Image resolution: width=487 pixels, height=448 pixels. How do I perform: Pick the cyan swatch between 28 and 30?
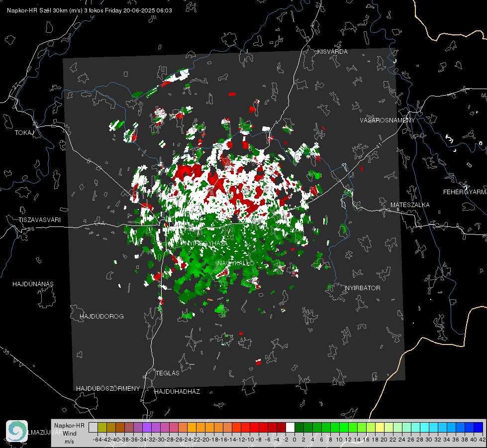pyautogui.click(x=425, y=427)
